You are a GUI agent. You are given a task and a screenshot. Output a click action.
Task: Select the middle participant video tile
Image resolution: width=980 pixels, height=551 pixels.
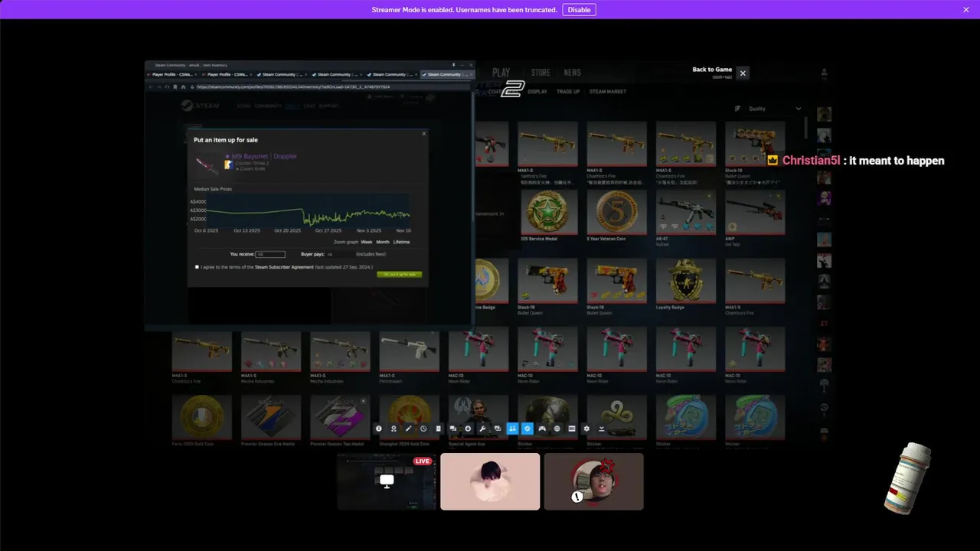(490, 481)
